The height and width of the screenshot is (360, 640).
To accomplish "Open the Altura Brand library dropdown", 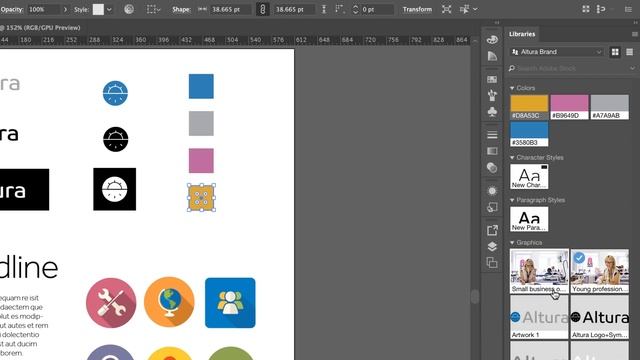I will coord(556,52).
